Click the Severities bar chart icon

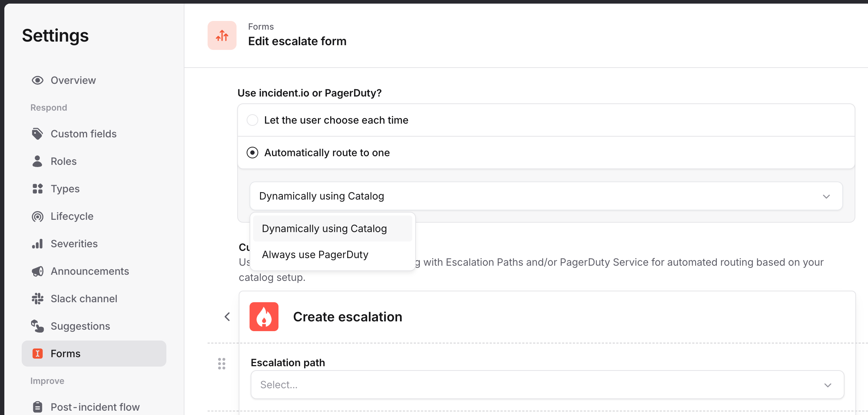point(38,244)
